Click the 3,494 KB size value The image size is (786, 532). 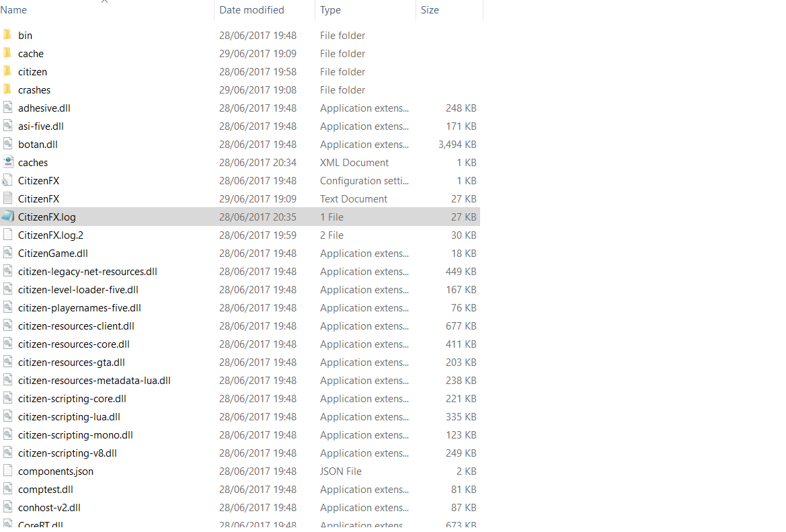tap(457, 144)
